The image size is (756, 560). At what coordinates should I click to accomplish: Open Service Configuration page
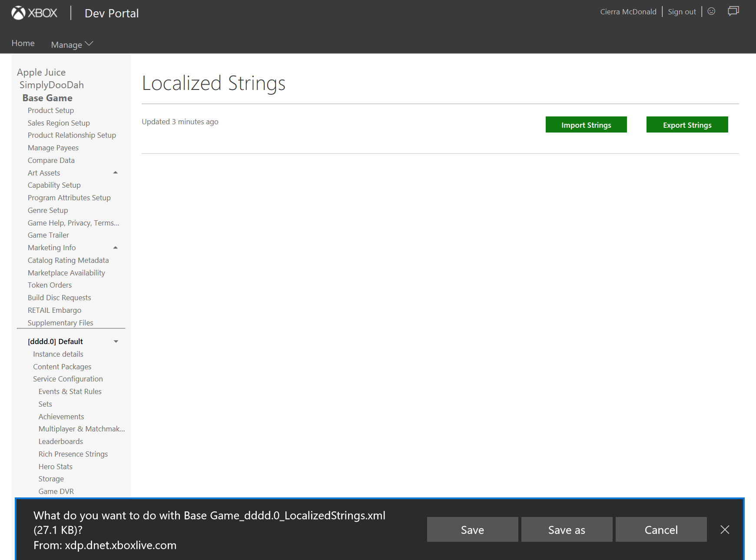[x=68, y=379]
